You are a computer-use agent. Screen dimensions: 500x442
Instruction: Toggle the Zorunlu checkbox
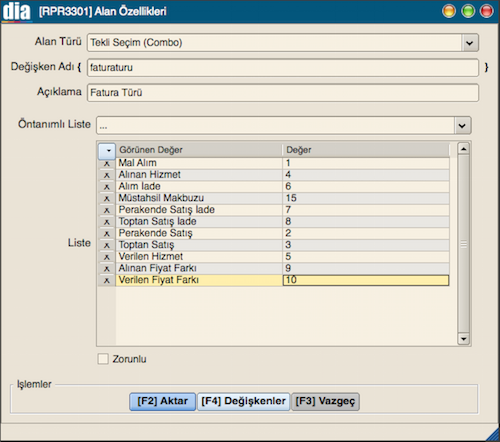tap(103, 359)
